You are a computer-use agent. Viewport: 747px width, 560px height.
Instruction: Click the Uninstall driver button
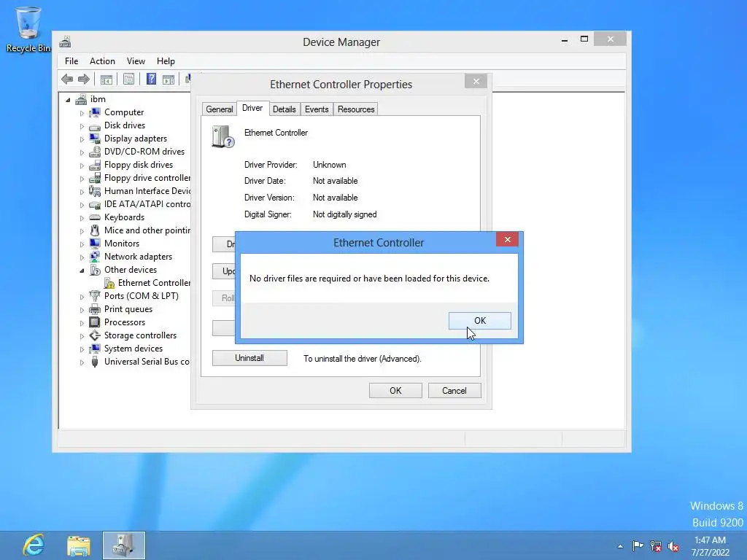(249, 358)
